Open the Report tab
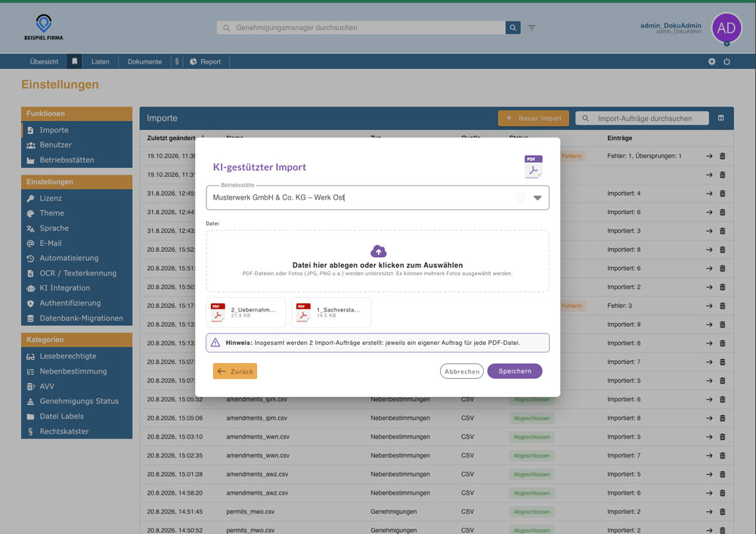Image resolution: width=756 pixels, height=534 pixels. pos(206,62)
